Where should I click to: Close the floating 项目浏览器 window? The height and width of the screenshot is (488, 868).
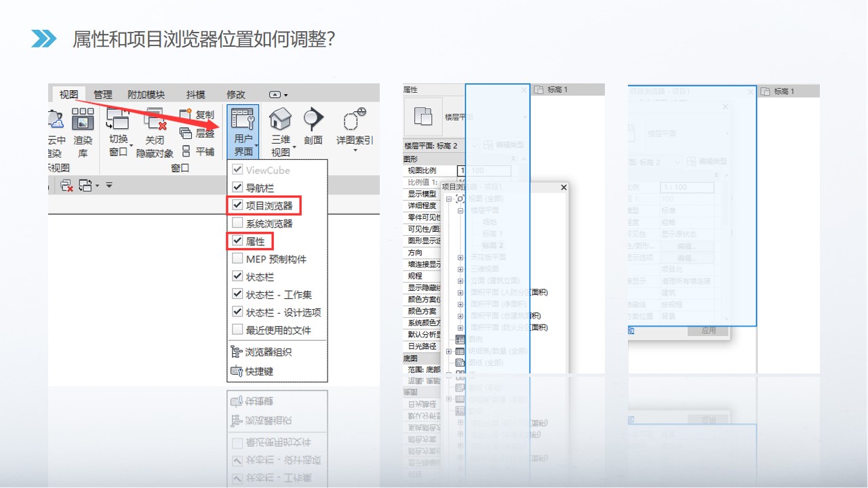(x=564, y=187)
